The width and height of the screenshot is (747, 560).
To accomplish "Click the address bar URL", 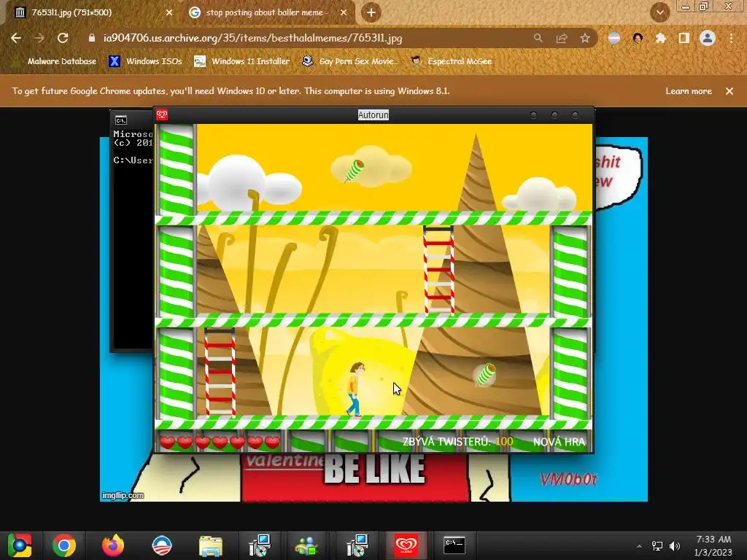I will pyautogui.click(x=252, y=38).
